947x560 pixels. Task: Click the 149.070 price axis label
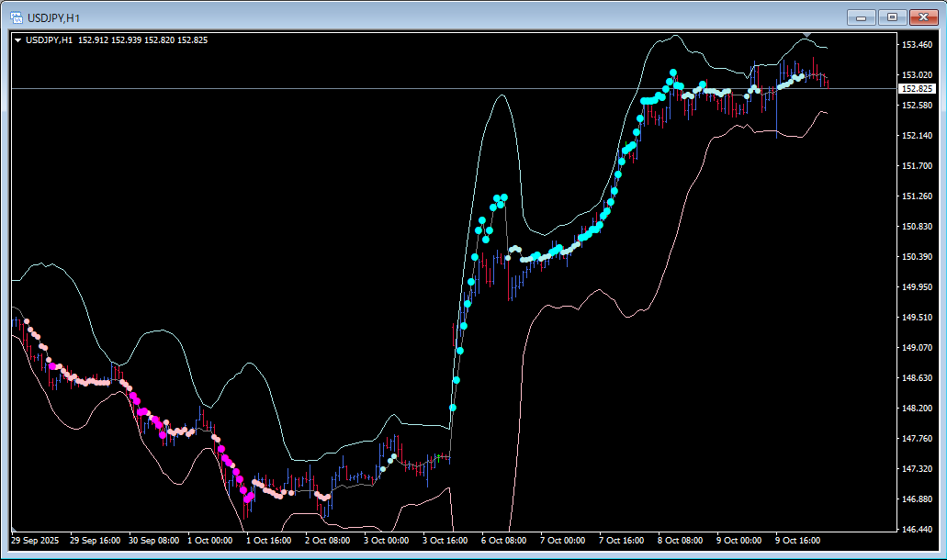pyautogui.click(x=917, y=348)
